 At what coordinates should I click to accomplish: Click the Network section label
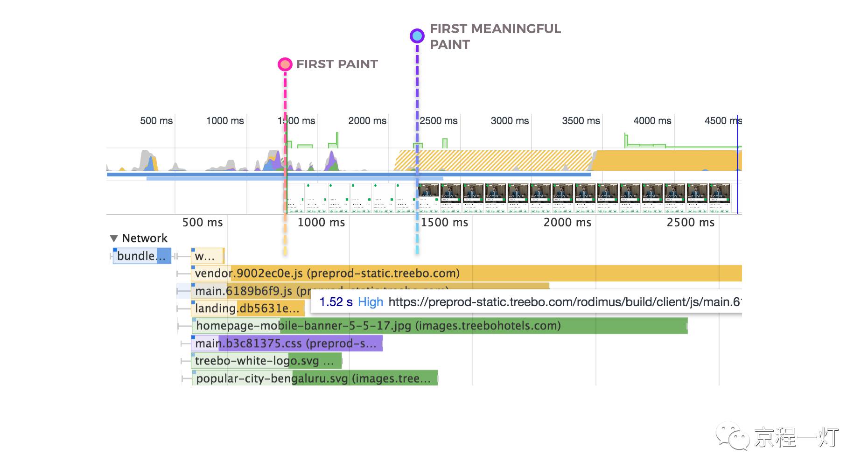[x=145, y=238]
